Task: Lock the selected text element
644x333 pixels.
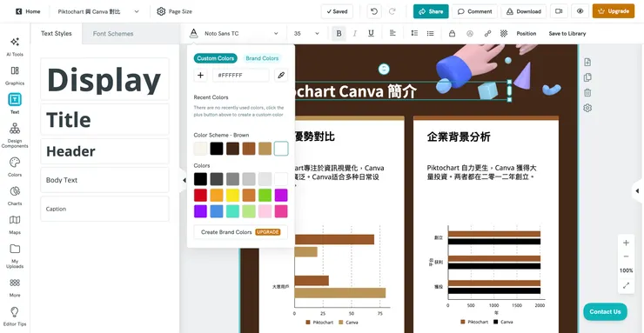Action: [x=452, y=34]
